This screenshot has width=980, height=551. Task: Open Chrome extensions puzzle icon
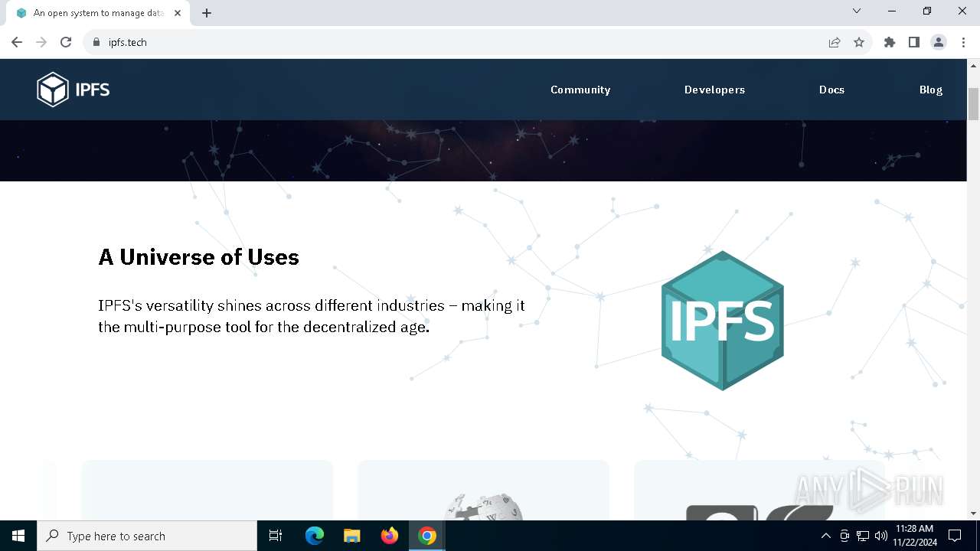[x=890, y=42]
